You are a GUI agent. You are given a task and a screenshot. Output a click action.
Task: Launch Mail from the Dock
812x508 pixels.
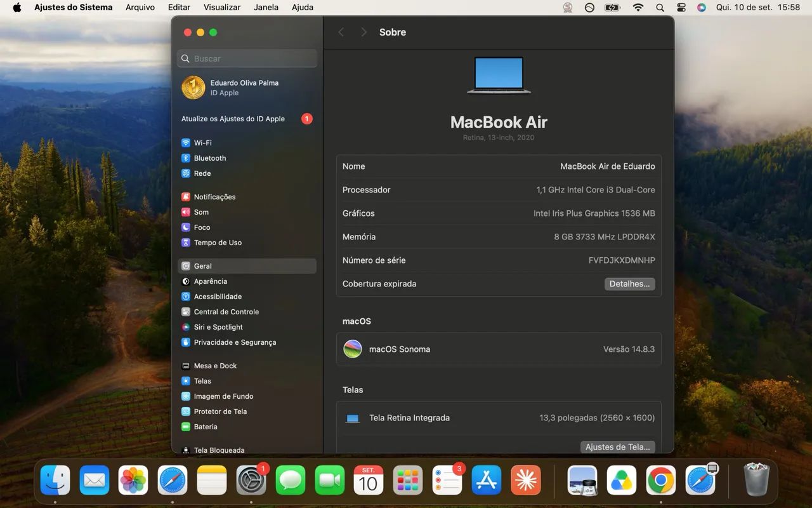(95, 480)
